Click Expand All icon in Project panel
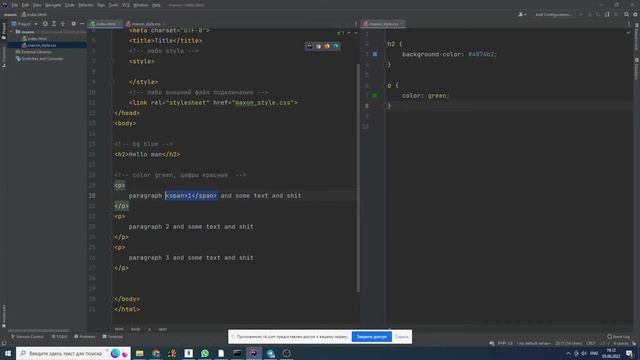This screenshot has width=640, height=360. point(54,24)
